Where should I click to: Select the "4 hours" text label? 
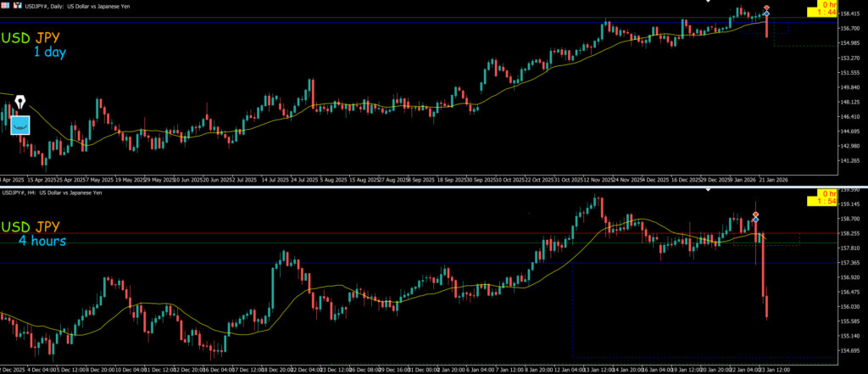click(42, 242)
